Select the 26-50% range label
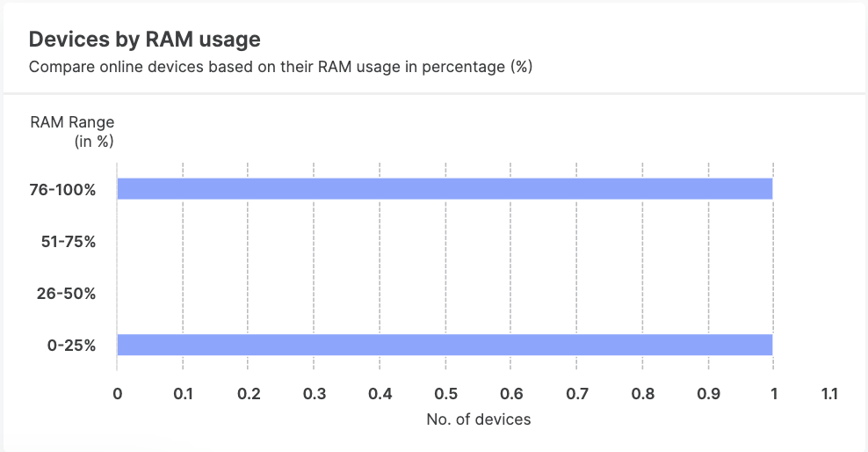Viewport: 868px width, 452px height. tap(67, 293)
